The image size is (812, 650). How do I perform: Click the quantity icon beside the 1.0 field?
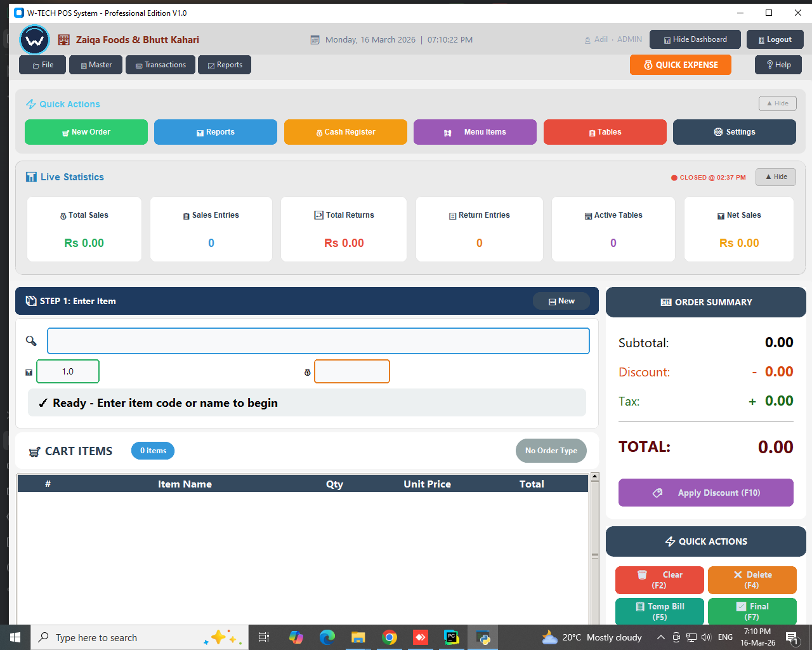(29, 373)
